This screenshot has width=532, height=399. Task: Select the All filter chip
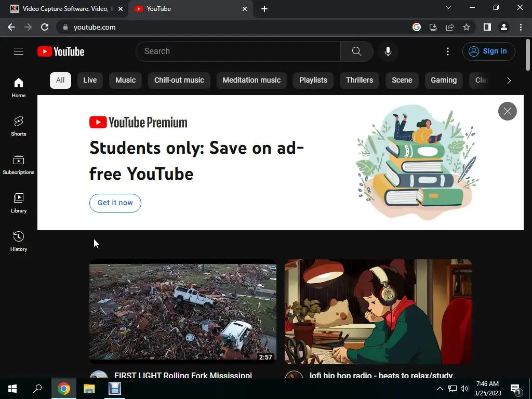click(60, 81)
